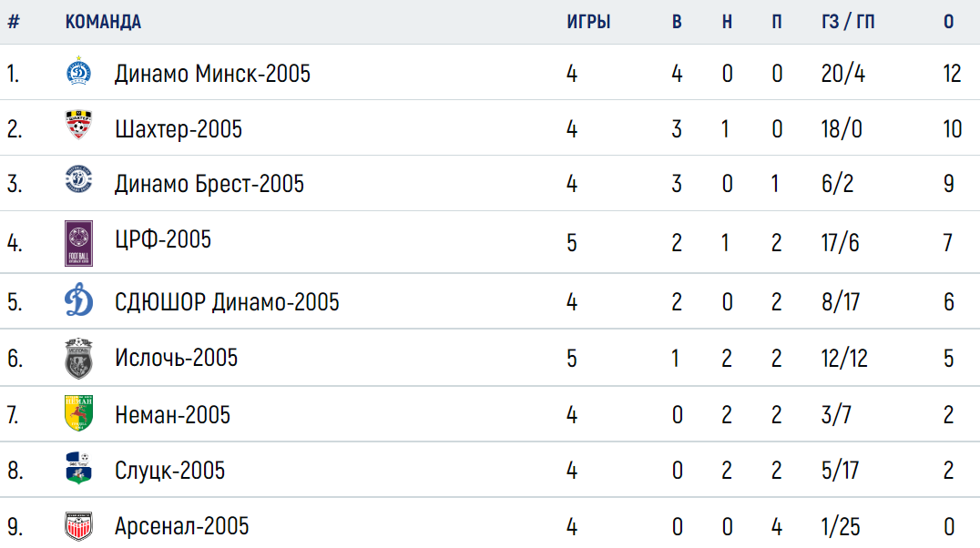The width and height of the screenshot is (980, 548).
Task: Open the Арсенал-2005 team link
Action: (x=181, y=526)
